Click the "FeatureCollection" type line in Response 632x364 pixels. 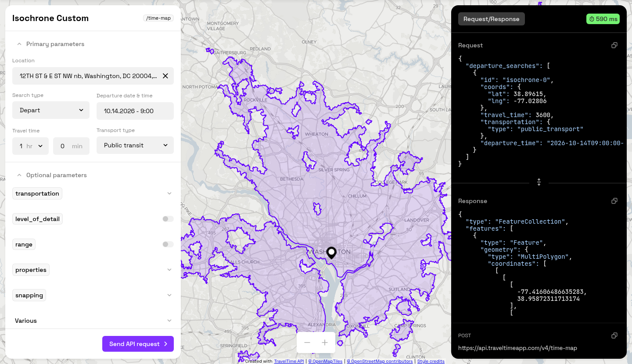point(517,221)
